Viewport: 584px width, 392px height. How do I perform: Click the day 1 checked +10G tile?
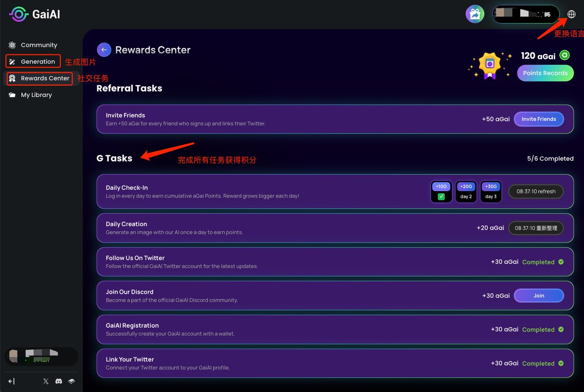coord(441,192)
